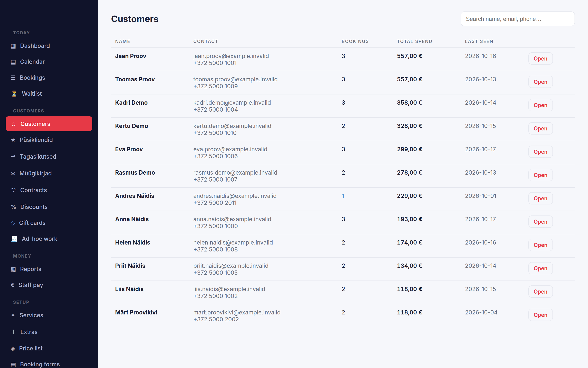Click the Total Spend column header

(414, 41)
